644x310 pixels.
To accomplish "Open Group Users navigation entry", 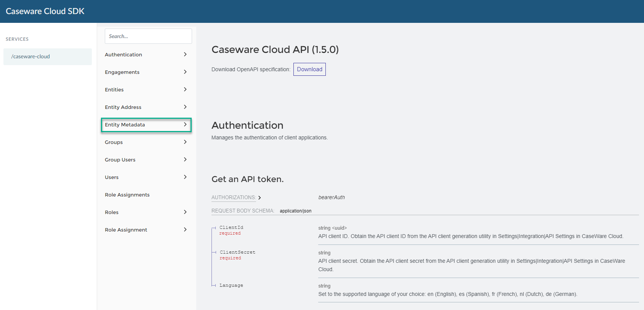I will (120, 160).
